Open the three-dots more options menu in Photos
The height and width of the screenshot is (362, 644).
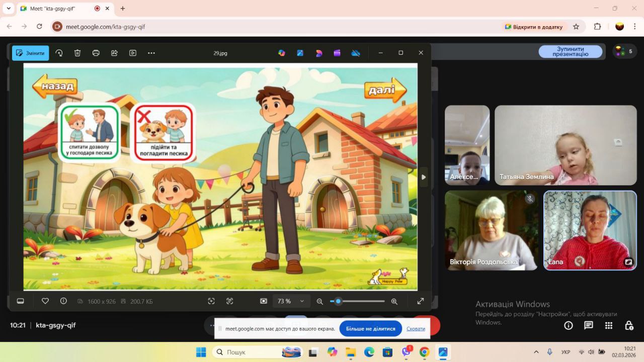click(151, 53)
